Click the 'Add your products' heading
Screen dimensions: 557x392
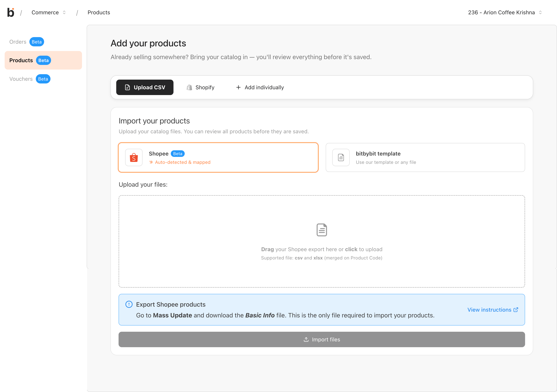148,43
